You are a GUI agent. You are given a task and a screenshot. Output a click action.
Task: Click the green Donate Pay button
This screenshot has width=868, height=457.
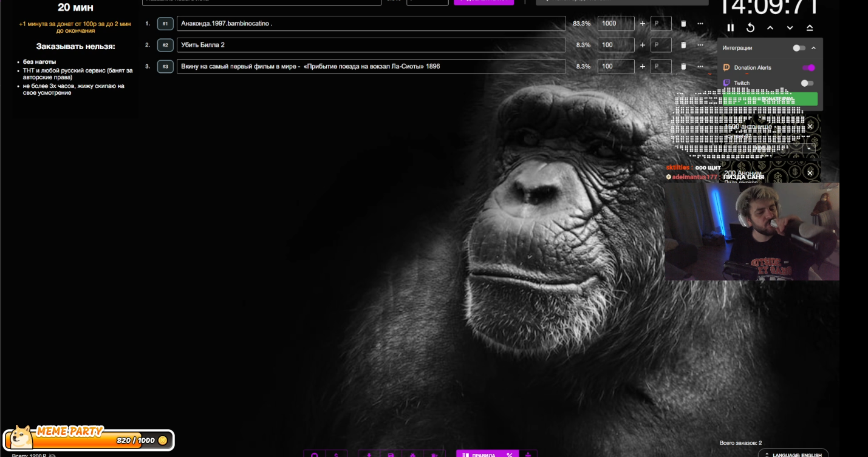[x=770, y=99]
